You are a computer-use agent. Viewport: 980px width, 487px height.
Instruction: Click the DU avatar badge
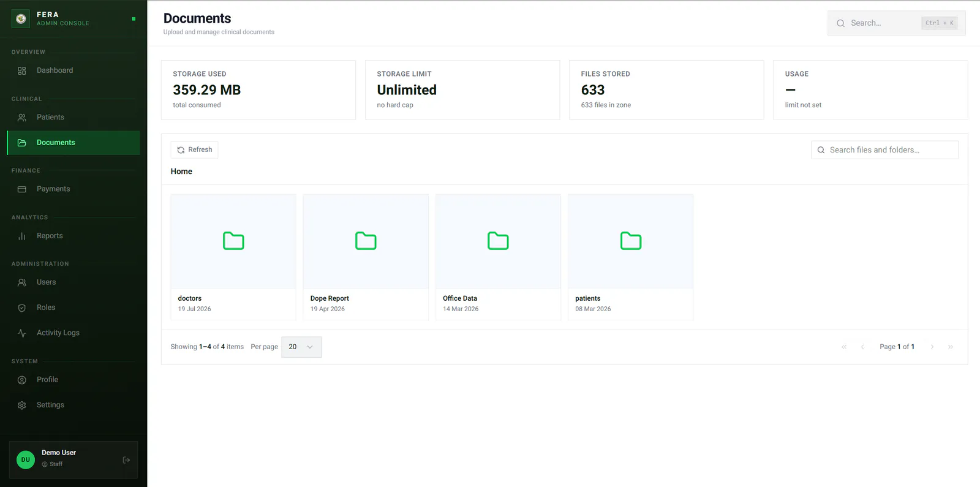pos(26,459)
